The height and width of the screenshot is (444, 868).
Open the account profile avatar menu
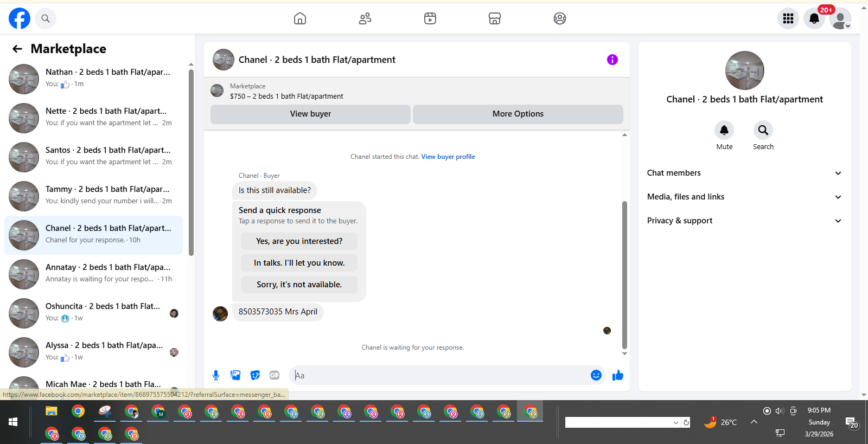tap(840, 18)
